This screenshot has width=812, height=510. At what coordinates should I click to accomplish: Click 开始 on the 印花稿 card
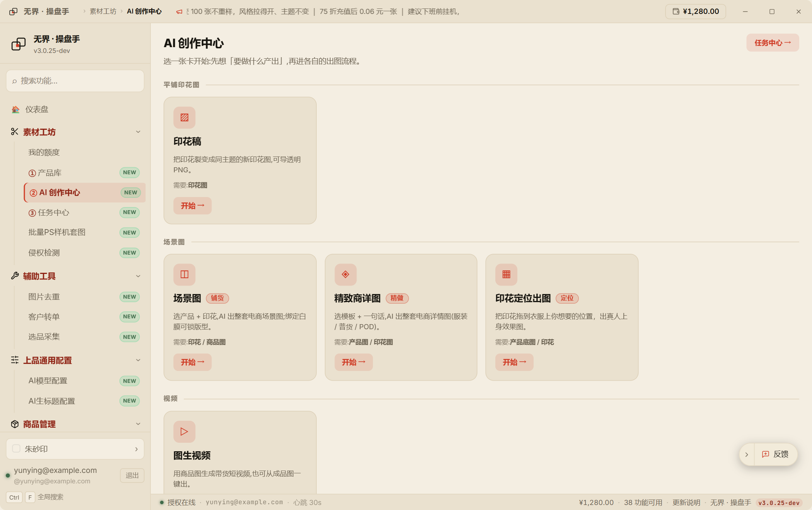point(193,206)
